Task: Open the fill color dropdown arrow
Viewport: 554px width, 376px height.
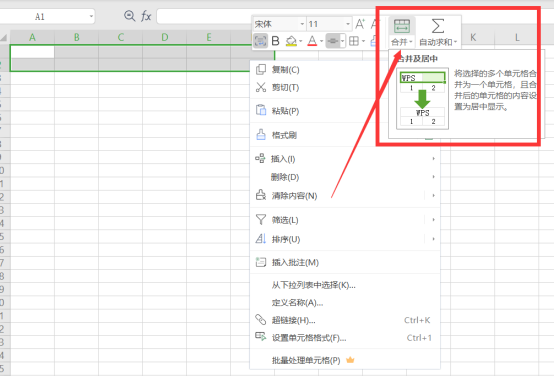Action: (x=301, y=41)
